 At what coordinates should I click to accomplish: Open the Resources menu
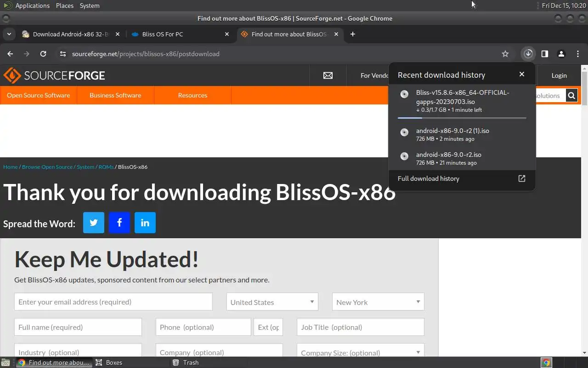(x=192, y=95)
